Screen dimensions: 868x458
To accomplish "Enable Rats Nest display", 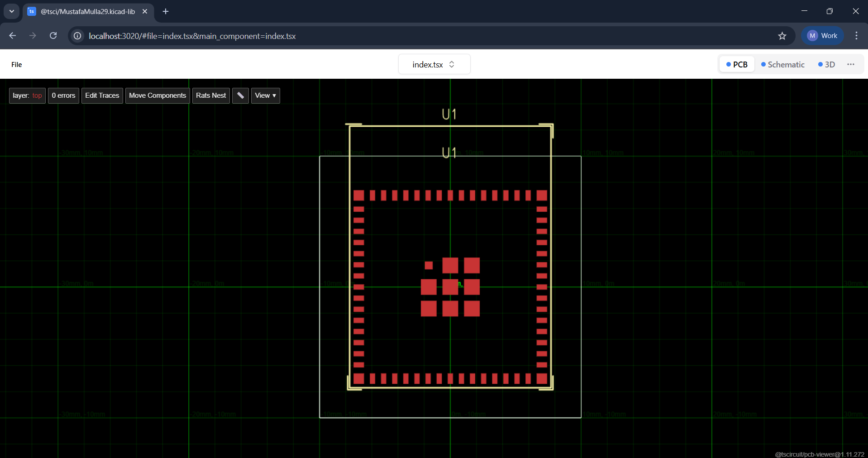I will click(x=211, y=95).
